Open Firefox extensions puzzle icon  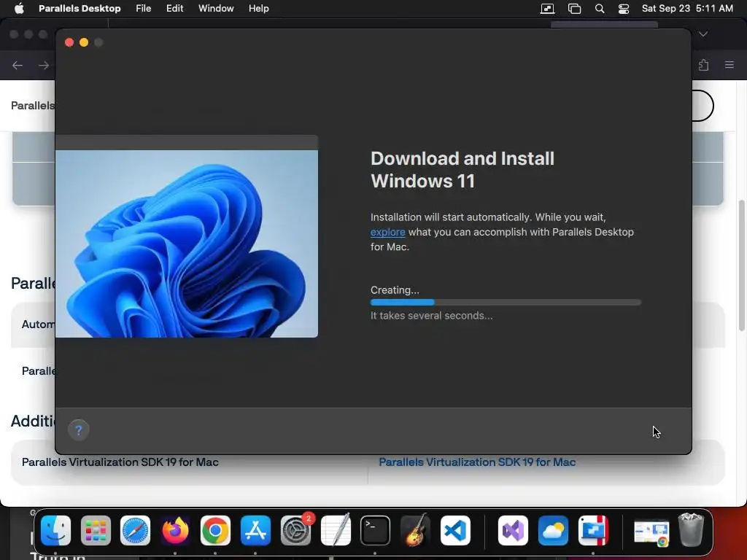click(704, 65)
